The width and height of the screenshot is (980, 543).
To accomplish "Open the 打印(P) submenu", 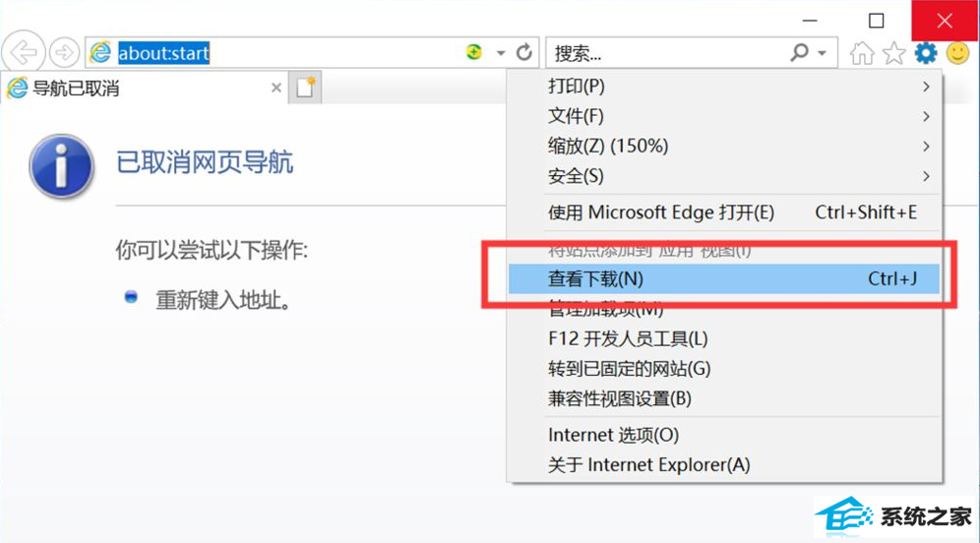I will (x=724, y=87).
